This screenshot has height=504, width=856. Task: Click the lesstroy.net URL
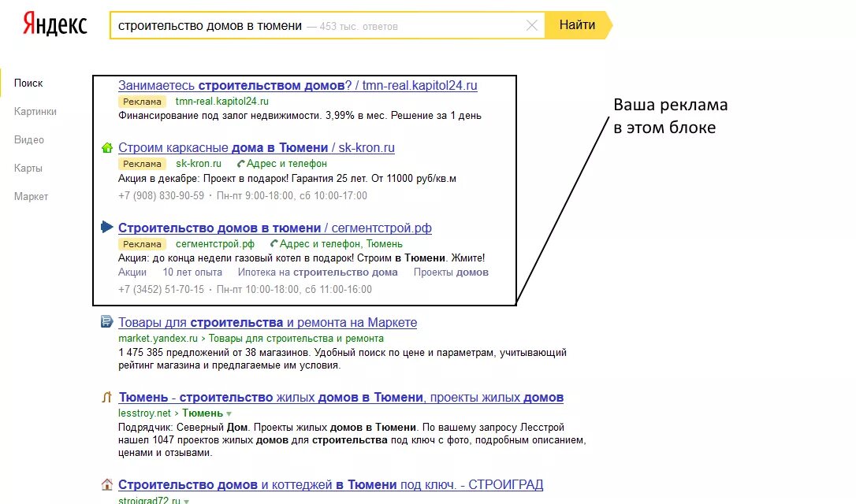click(145, 413)
